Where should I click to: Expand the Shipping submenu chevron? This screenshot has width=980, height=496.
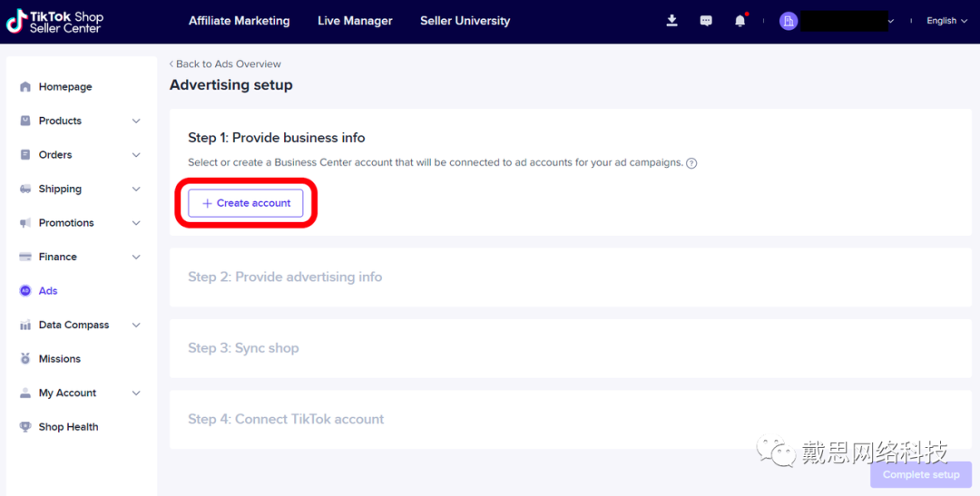coord(136,189)
